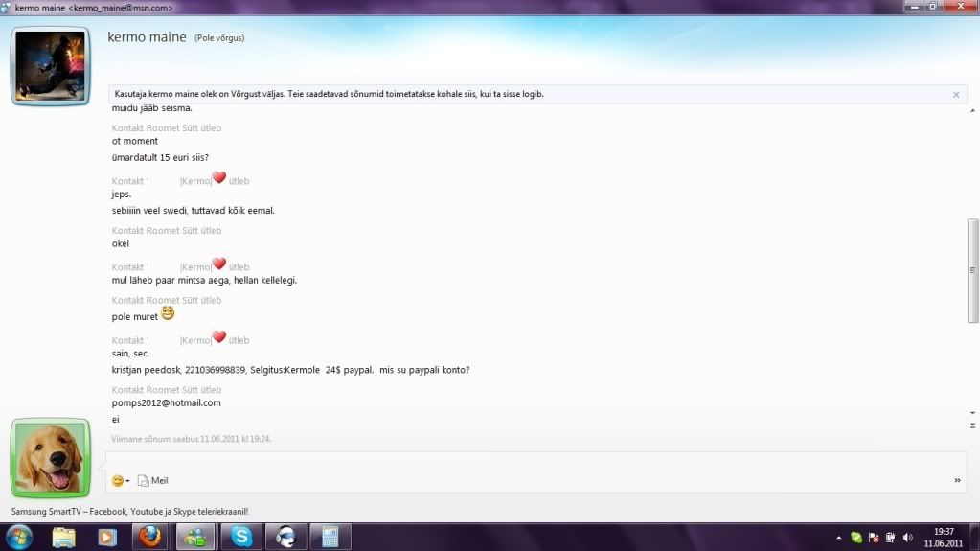The height and width of the screenshot is (551, 980).
Task: Launch Windows Media Player from taskbar
Action: (106, 537)
